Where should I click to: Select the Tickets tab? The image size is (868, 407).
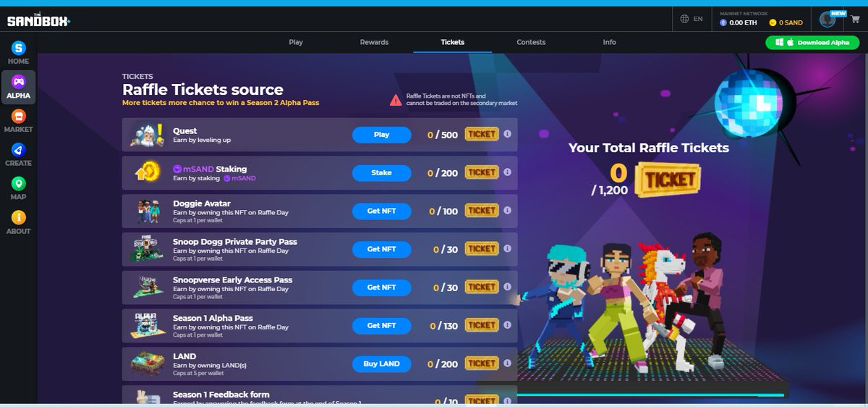(453, 42)
